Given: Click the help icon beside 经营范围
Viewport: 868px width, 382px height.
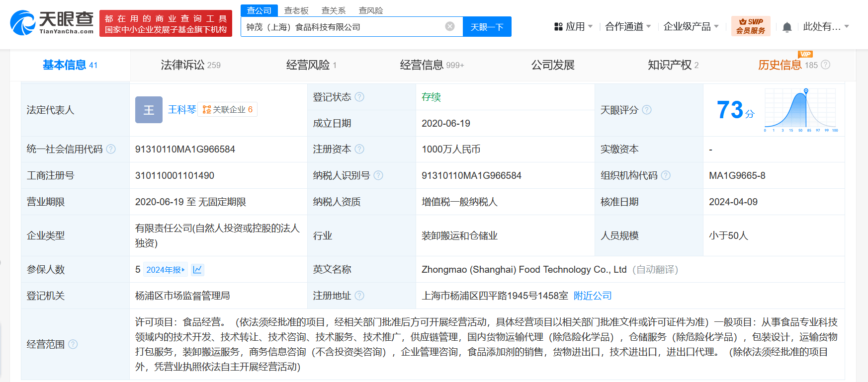Looking at the screenshot, I should pyautogui.click(x=73, y=344).
